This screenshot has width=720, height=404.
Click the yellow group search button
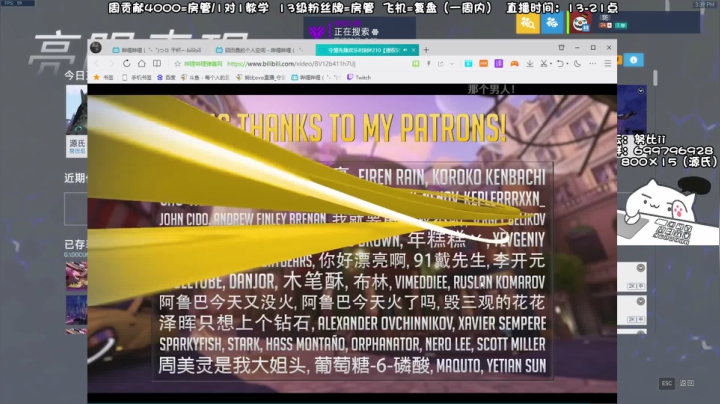[528, 22]
